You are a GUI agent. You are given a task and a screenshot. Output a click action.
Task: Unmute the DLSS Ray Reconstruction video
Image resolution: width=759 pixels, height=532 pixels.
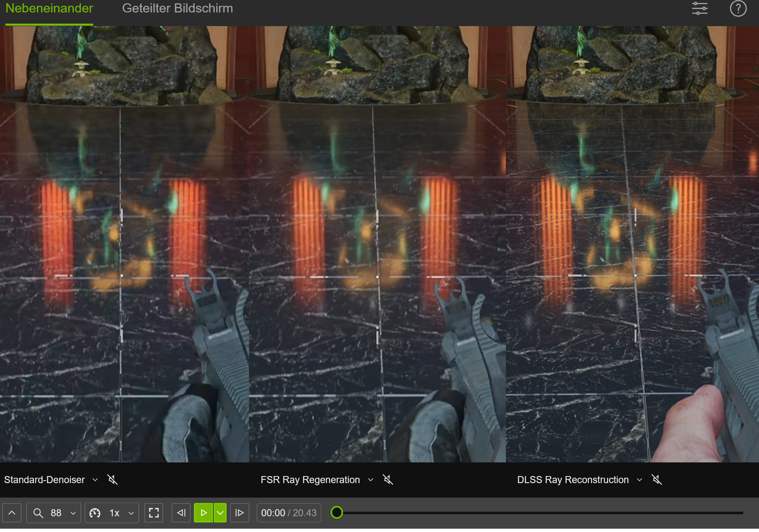point(657,479)
